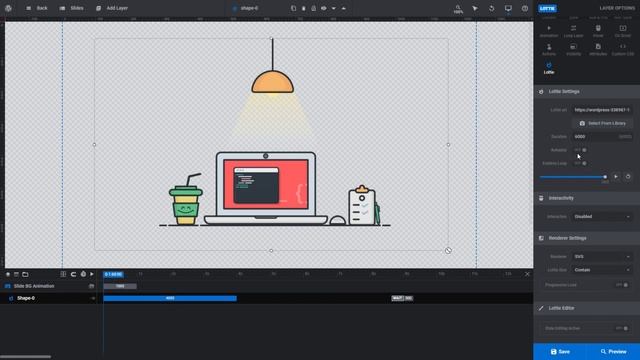Toggle Shape-0 timeline row visibility icon
The height and width of the screenshot is (360, 640).
coord(93,298)
